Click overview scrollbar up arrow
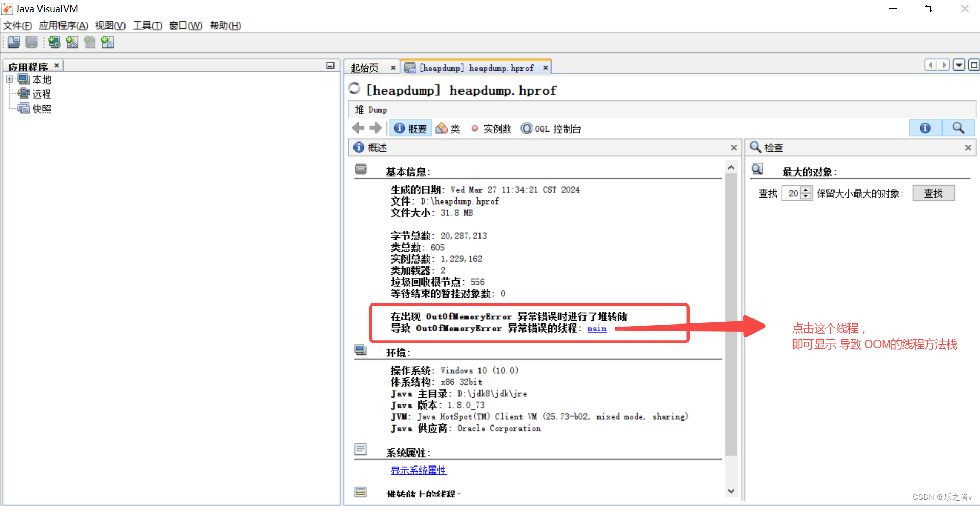This screenshot has width=980, height=506. pyautogui.click(x=731, y=167)
